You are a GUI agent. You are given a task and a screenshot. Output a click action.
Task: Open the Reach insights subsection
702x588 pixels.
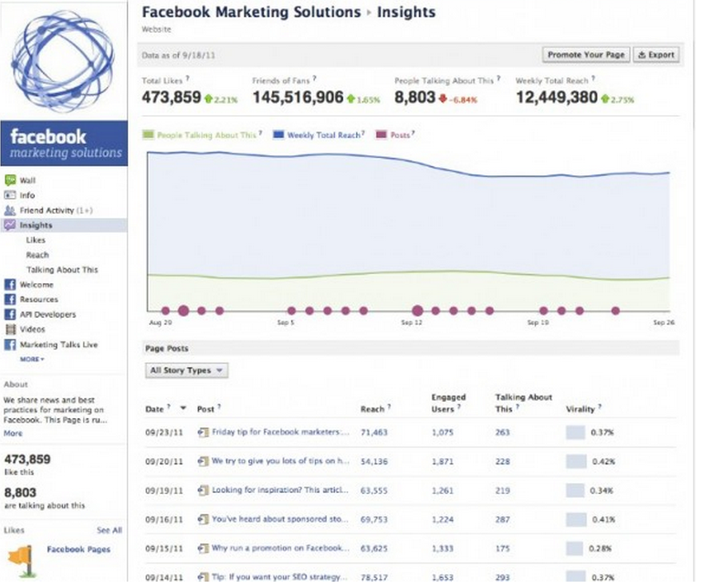tap(37, 257)
